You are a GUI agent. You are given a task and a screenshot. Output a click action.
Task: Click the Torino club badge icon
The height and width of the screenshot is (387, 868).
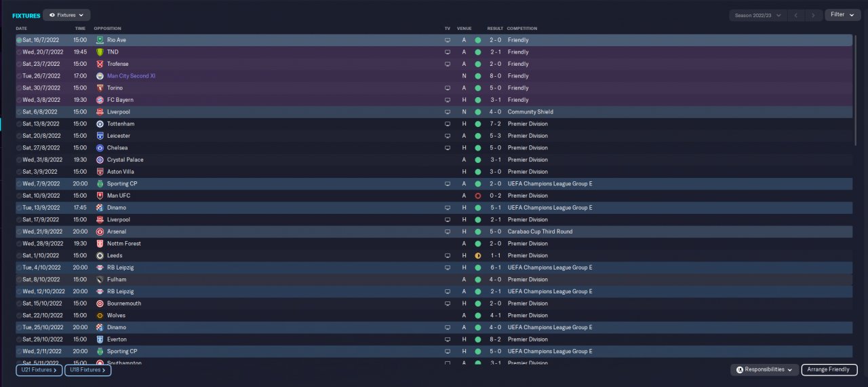[x=100, y=88]
